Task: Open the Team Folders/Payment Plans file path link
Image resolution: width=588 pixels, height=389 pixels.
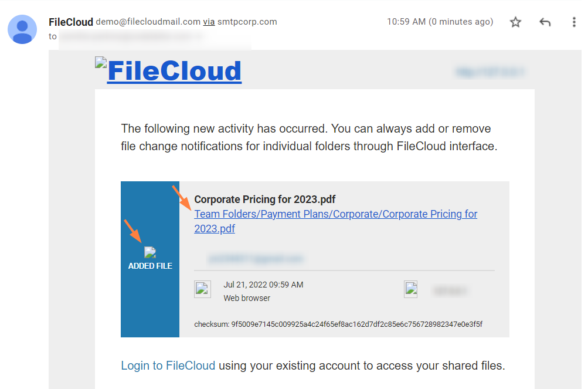Action: [x=335, y=215]
